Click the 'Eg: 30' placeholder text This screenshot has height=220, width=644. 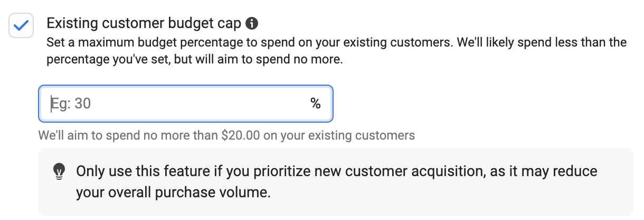[x=71, y=104]
